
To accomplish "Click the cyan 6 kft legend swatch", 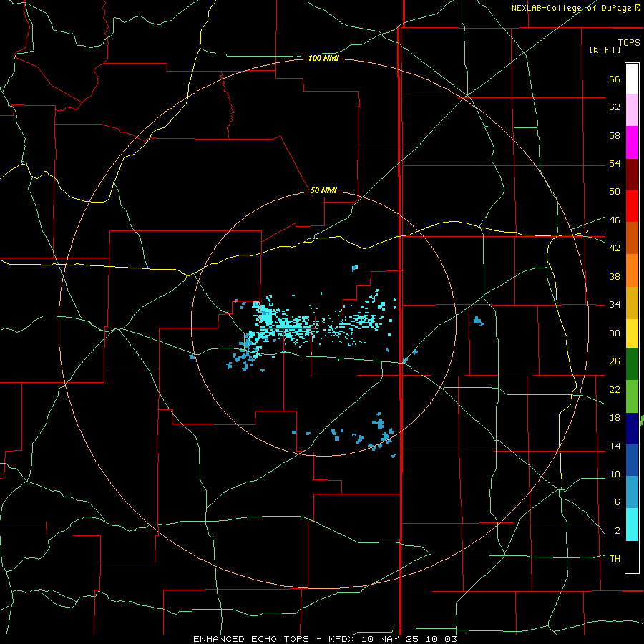I will pyautogui.click(x=632, y=525).
